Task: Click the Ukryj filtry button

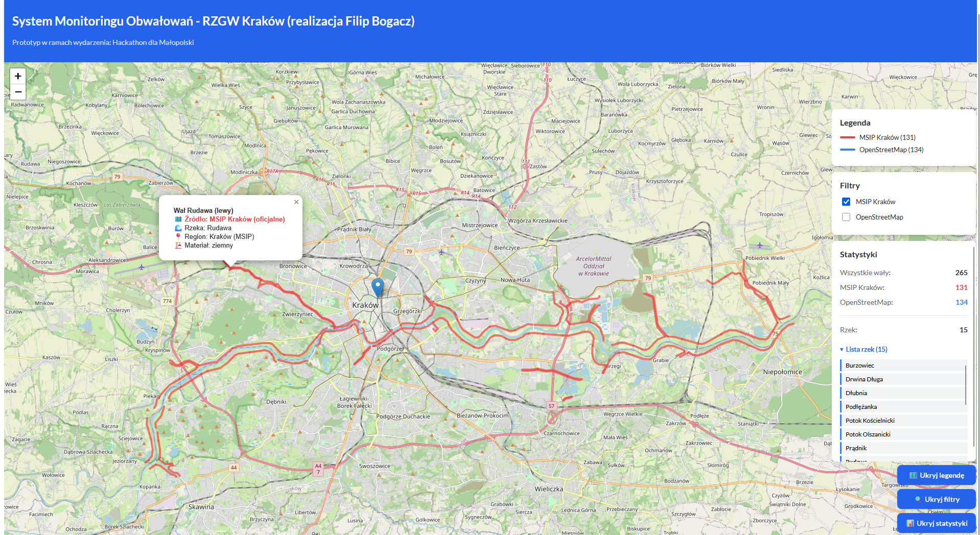Action: [x=937, y=499]
